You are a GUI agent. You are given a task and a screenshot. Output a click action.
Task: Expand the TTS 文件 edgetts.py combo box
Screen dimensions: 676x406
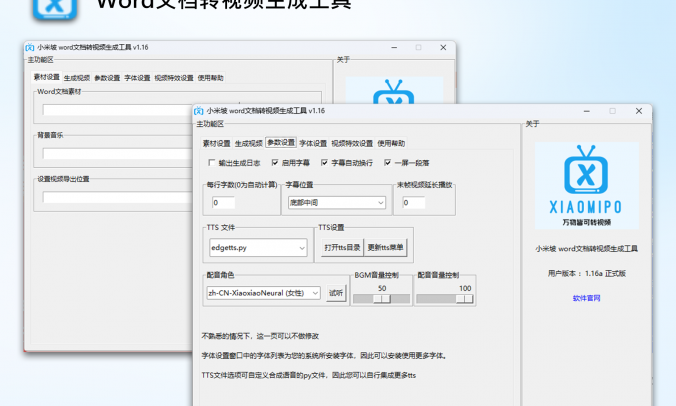click(x=258, y=248)
